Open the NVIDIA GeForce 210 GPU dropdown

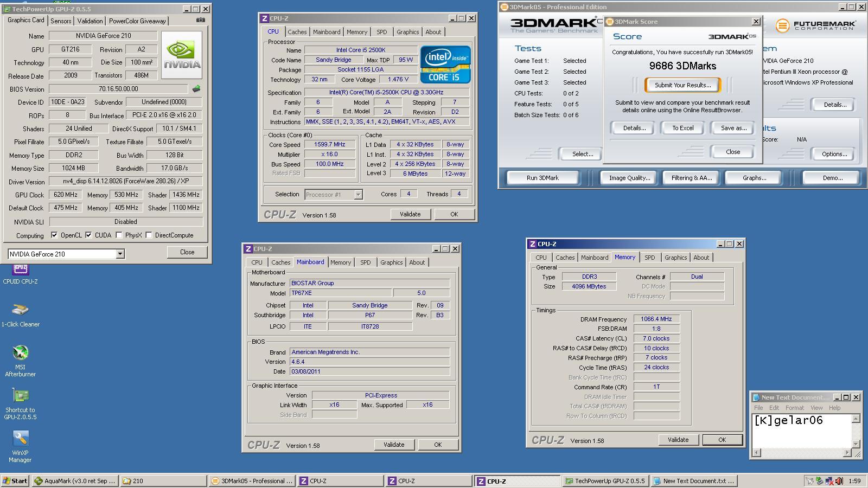(x=120, y=254)
